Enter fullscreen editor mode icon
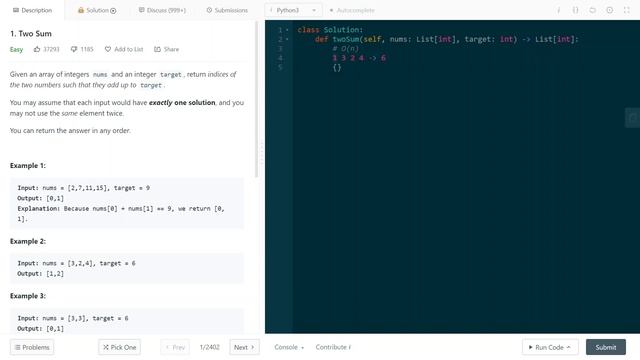 click(627, 10)
